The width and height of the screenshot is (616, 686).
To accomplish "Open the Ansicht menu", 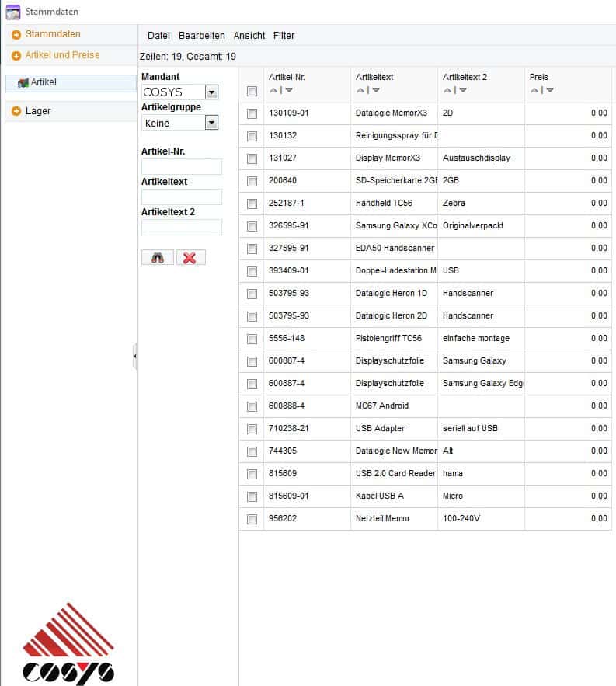I will 249,36.
